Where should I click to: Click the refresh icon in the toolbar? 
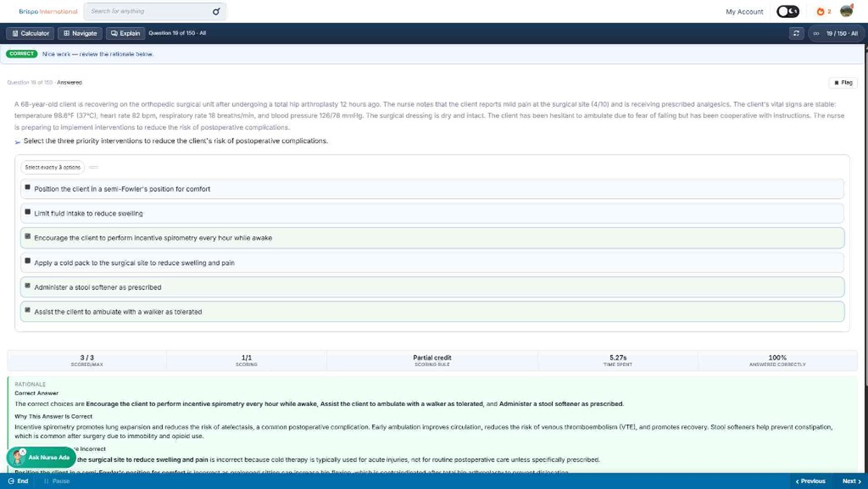796,33
